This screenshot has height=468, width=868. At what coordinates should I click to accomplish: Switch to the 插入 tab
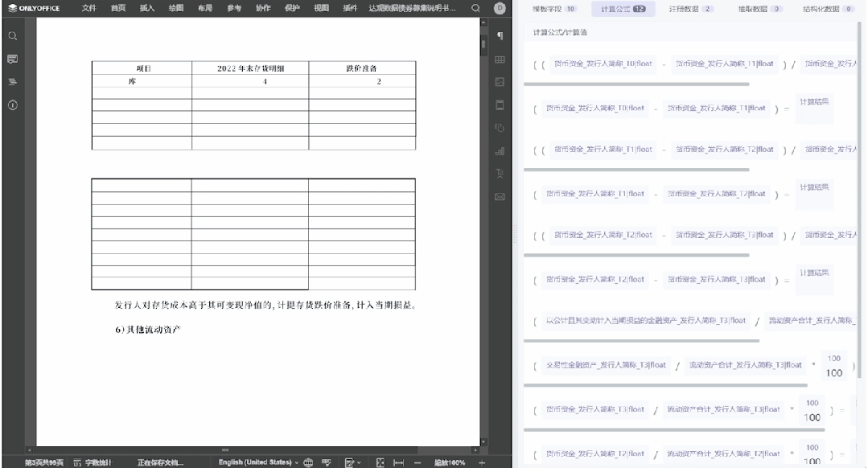point(146,8)
